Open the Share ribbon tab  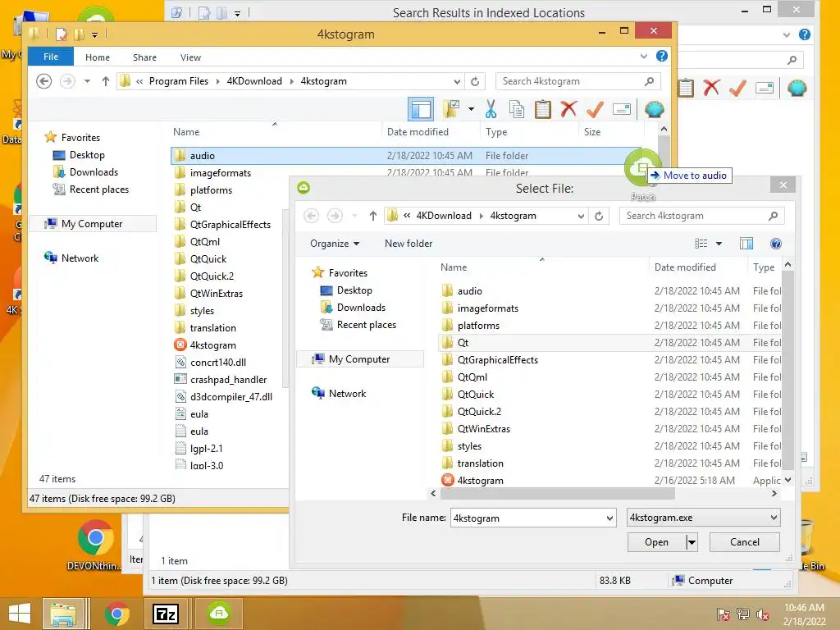pos(144,57)
